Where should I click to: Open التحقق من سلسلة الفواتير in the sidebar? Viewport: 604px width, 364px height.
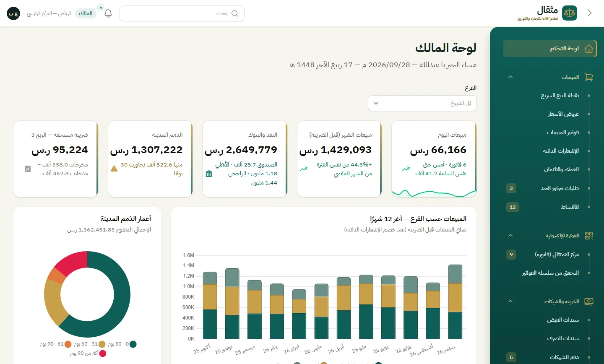point(550,273)
